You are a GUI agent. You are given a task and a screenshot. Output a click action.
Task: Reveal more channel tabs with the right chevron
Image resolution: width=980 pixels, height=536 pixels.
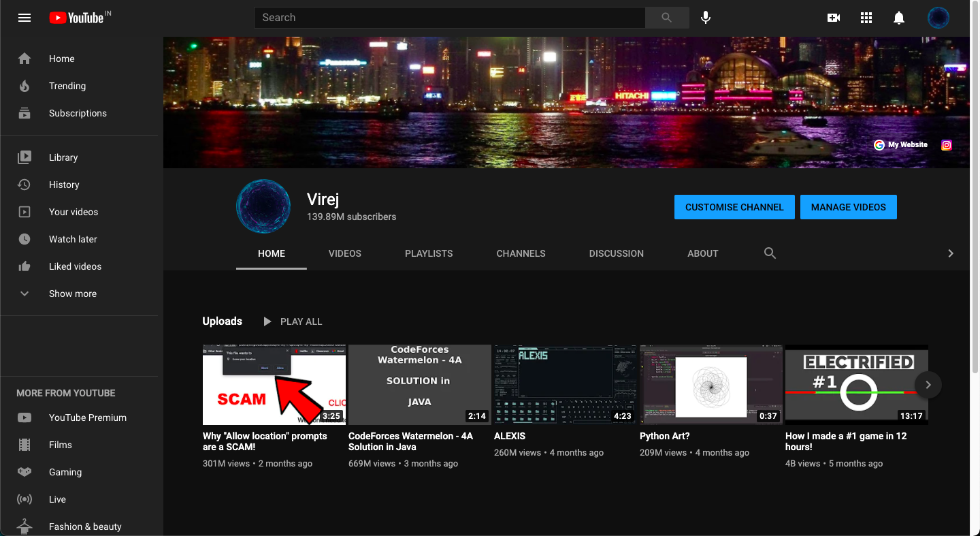[x=950, y=253]
